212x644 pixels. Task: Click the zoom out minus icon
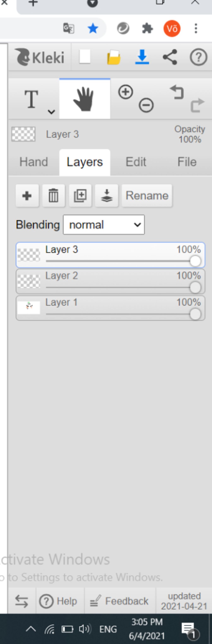(146, 105)
